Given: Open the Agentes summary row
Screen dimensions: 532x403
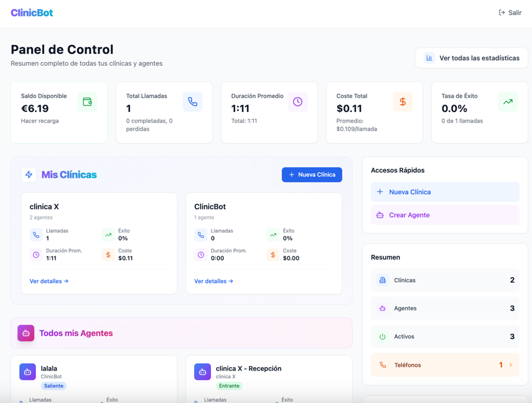Looking at the screenshot, I should tap(445, 308).
